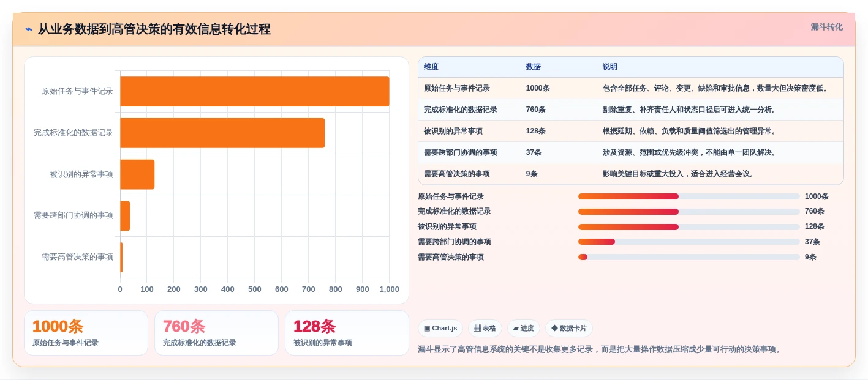This screenshot has width=868, height=380.
Task: Click chart axis label 1,000
Action: [389, 289]
